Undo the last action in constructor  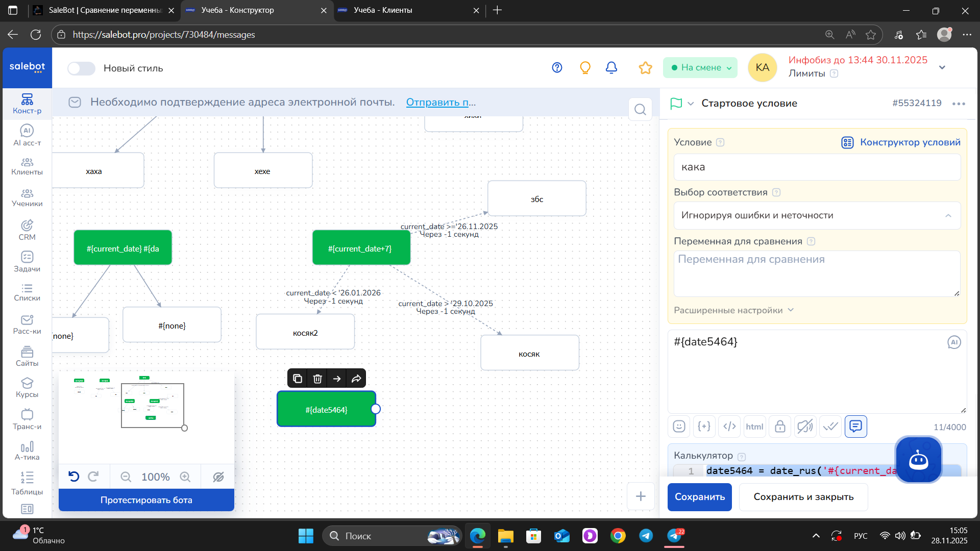[x=74, y=477]
